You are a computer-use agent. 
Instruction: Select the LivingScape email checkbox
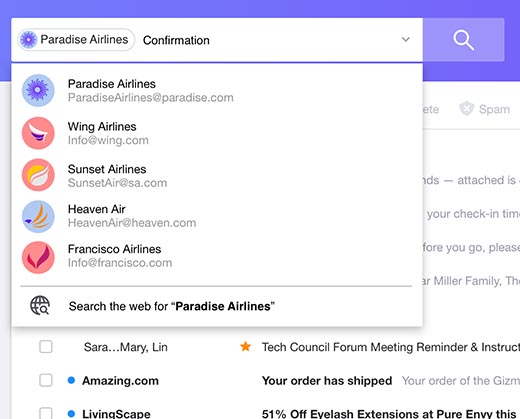click(x=46, y=413)
